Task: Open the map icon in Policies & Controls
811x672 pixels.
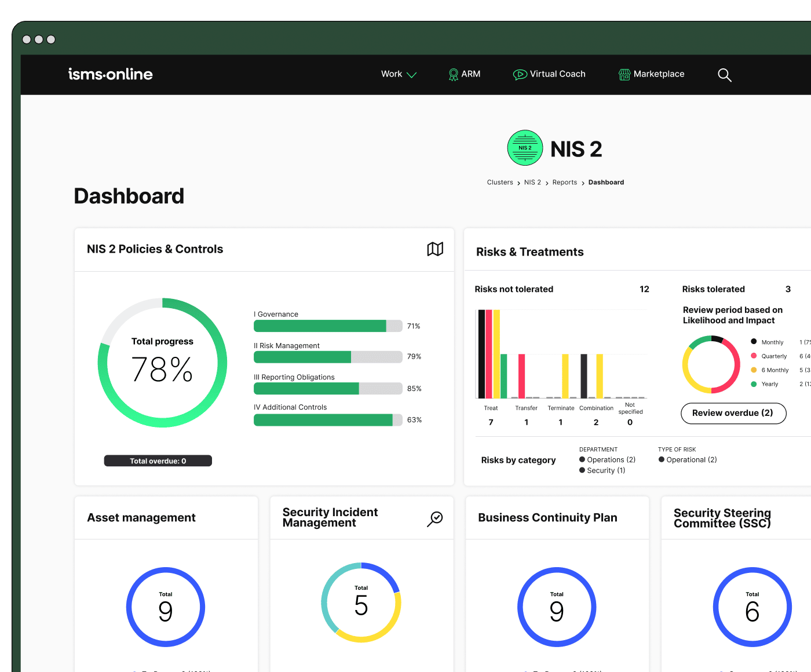Action: pyautogui.click(x=435, y=249)
